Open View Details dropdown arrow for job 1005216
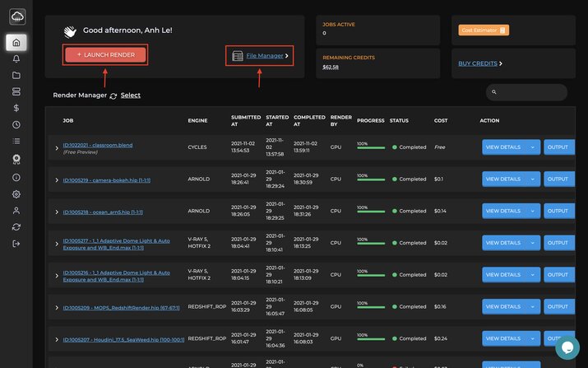Screen dimensions: 588x368 coord(533,275)
